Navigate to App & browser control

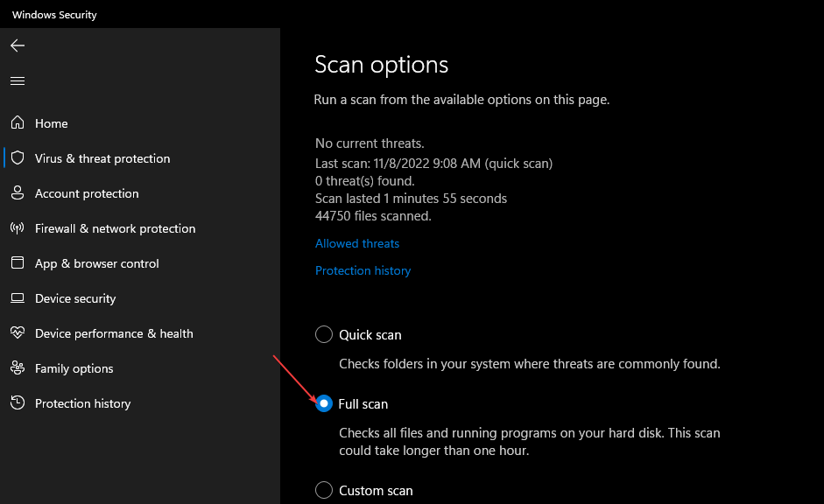coord(96,264)
